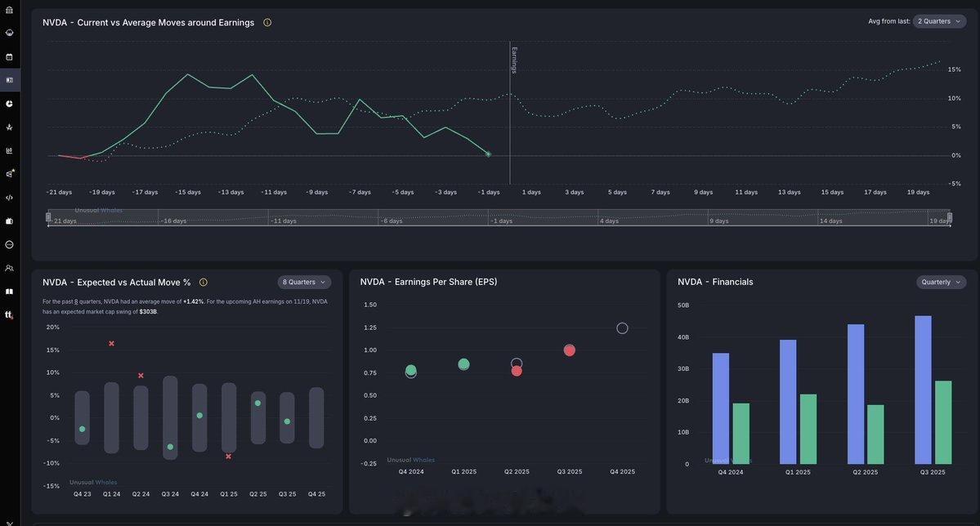Expand the 8 Quarters dropdown
Image resolution: width=980 pixels, height=526 pixels.
[x=304, y=283]
